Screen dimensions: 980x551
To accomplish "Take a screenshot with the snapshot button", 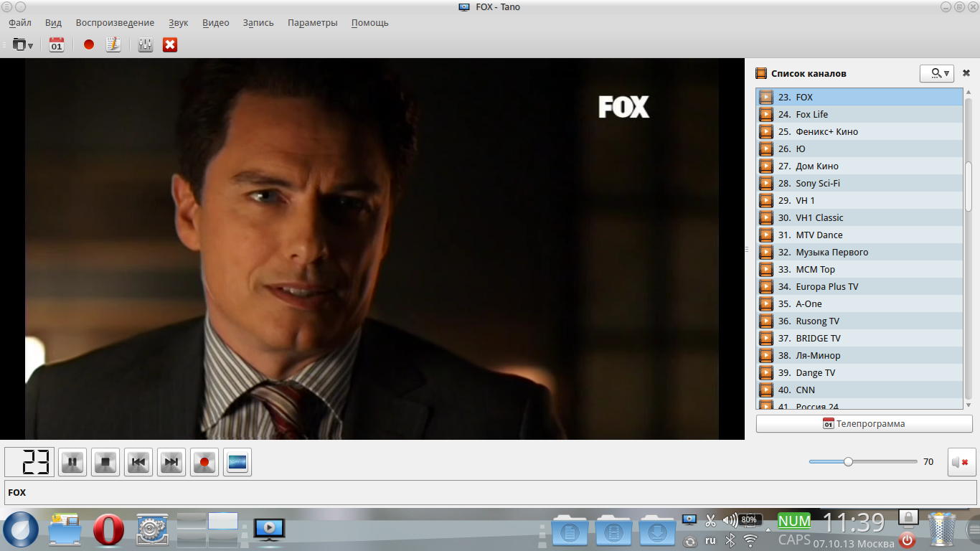I will click(237, 462).
